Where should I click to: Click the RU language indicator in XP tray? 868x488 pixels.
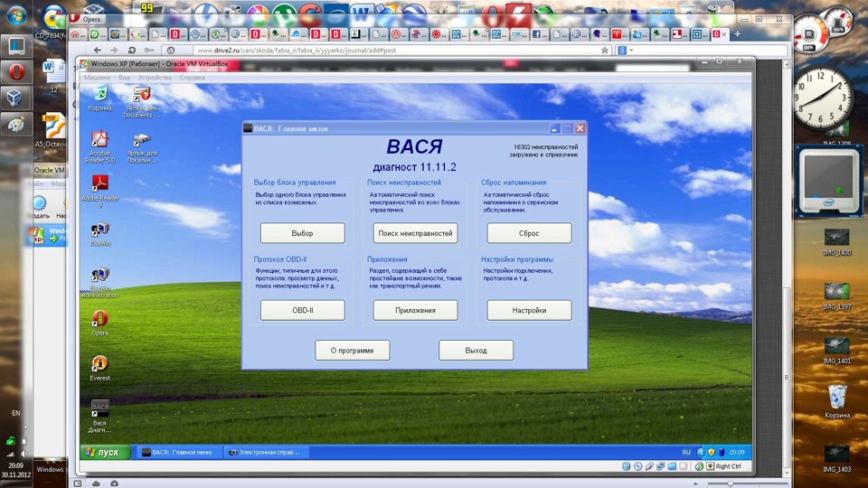(686, 452)
